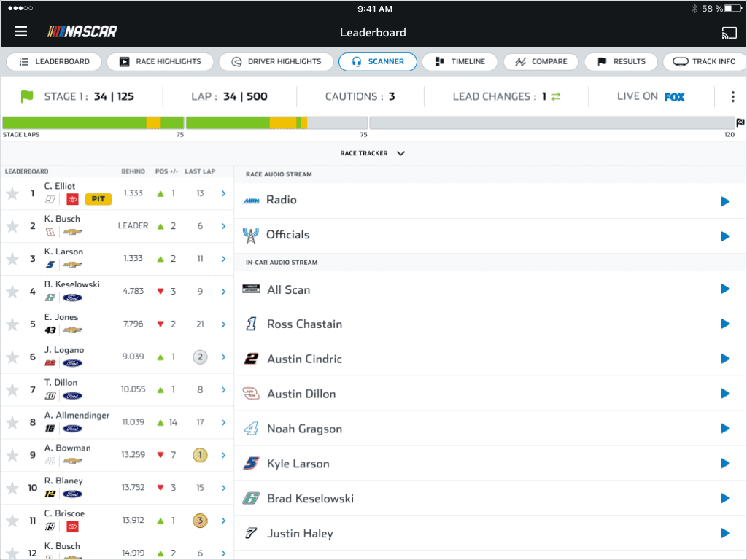Start the All Scan in-car audio
747x560 pixels.
(724, 289)
